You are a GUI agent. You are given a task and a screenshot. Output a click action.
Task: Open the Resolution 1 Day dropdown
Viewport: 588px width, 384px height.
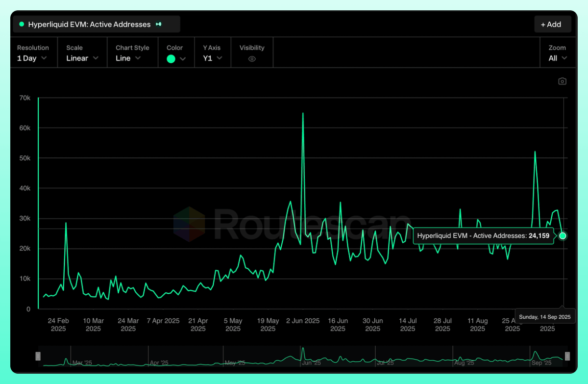coord(33,53)
